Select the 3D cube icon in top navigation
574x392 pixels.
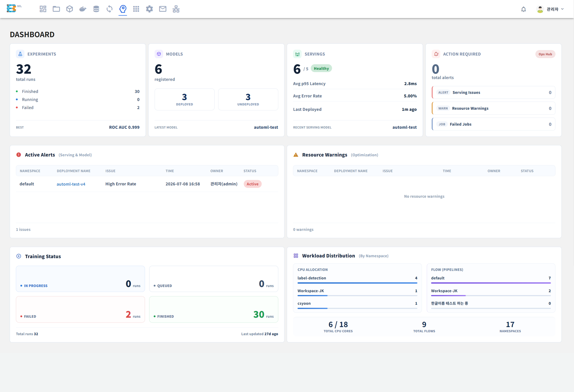pos(70,9)
